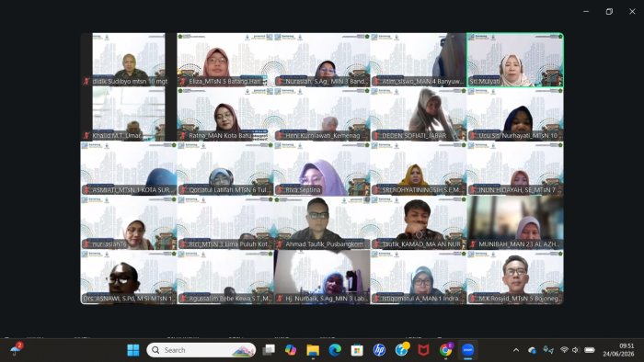
Task: Open the Wi-Fi network quick settings
Action: click(x=564, y=350)
